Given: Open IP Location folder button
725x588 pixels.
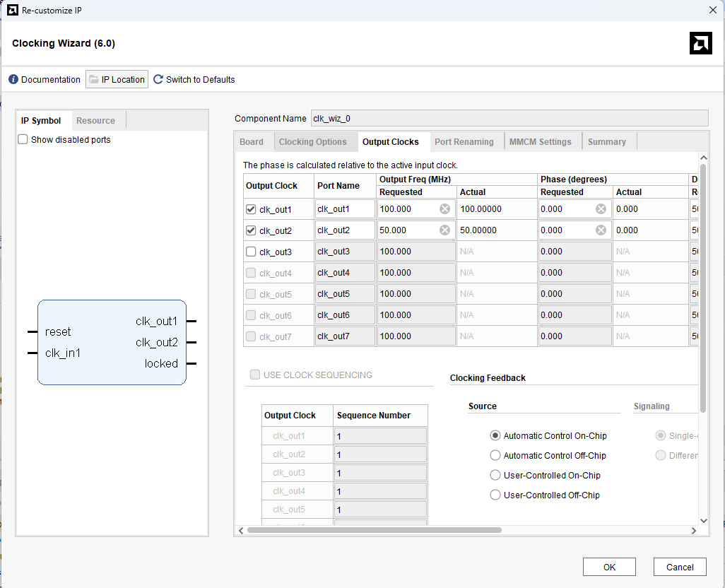Looking at the screenshot, I should click(117, 79).
